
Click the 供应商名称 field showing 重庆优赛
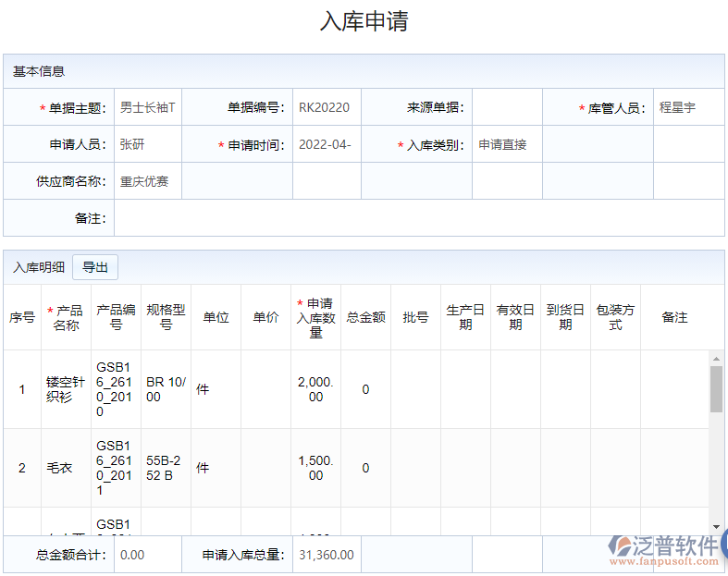[148, 182]
